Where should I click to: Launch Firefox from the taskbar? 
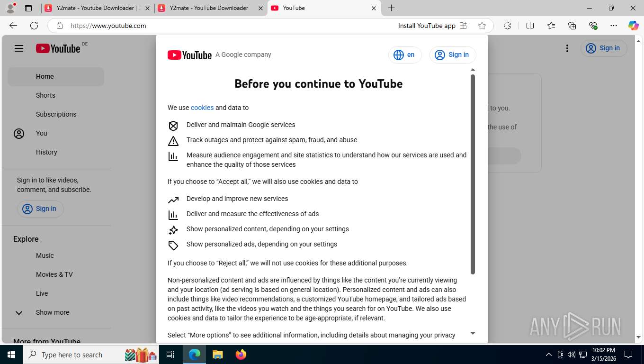241,355
